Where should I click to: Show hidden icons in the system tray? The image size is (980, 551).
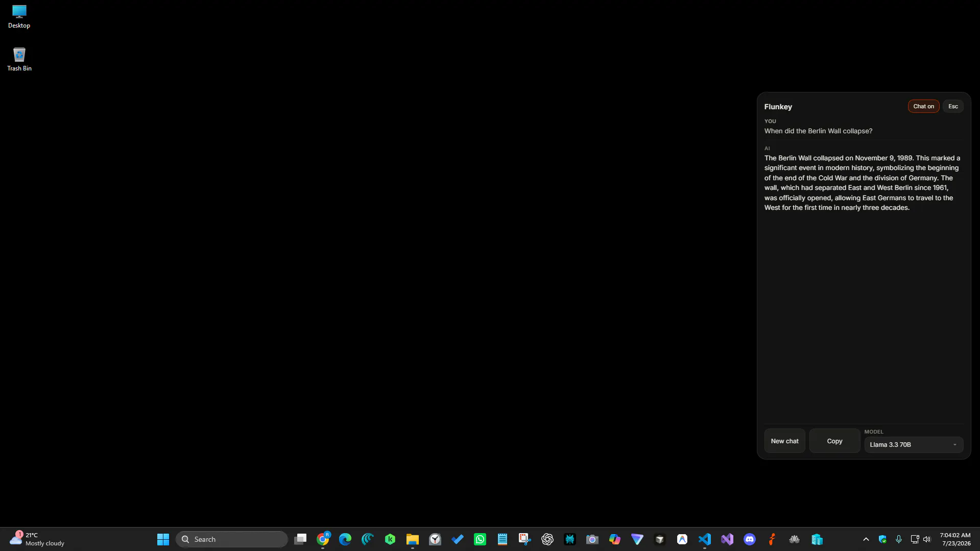[866, 539]
